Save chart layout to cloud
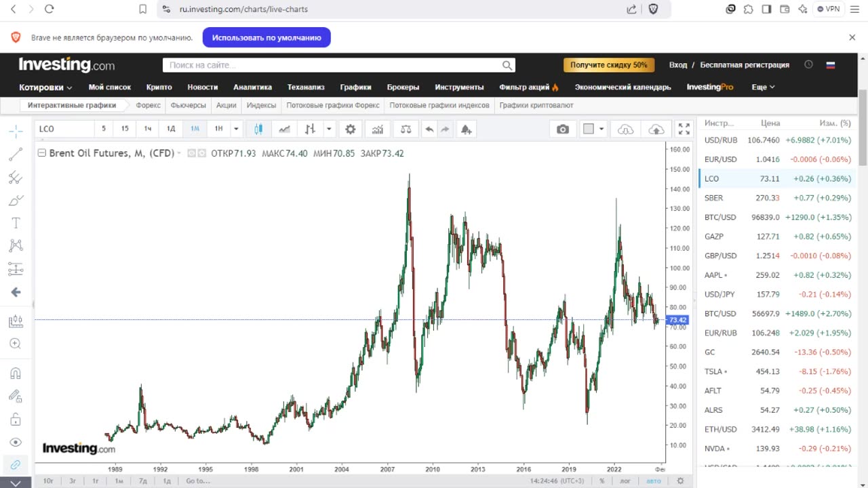Viewport: 868px width, 488px height. tap(656, 129)
